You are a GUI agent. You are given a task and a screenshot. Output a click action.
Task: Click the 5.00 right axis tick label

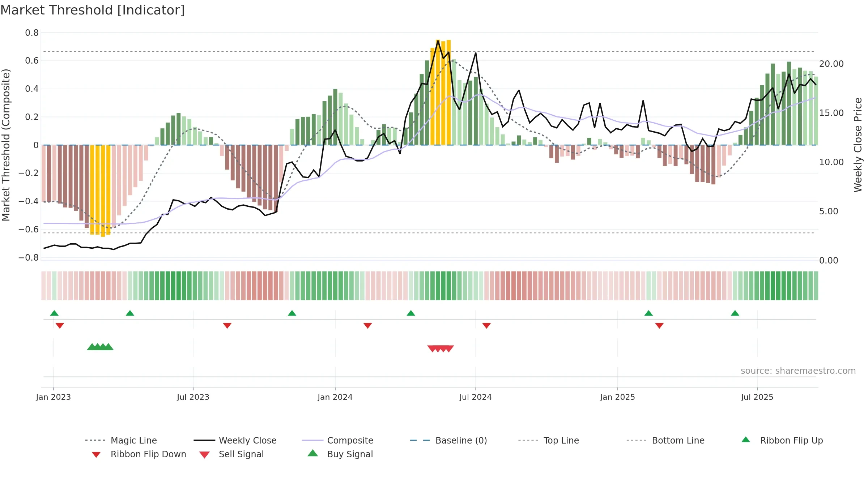pyautogui.click(x=829, y=211)
